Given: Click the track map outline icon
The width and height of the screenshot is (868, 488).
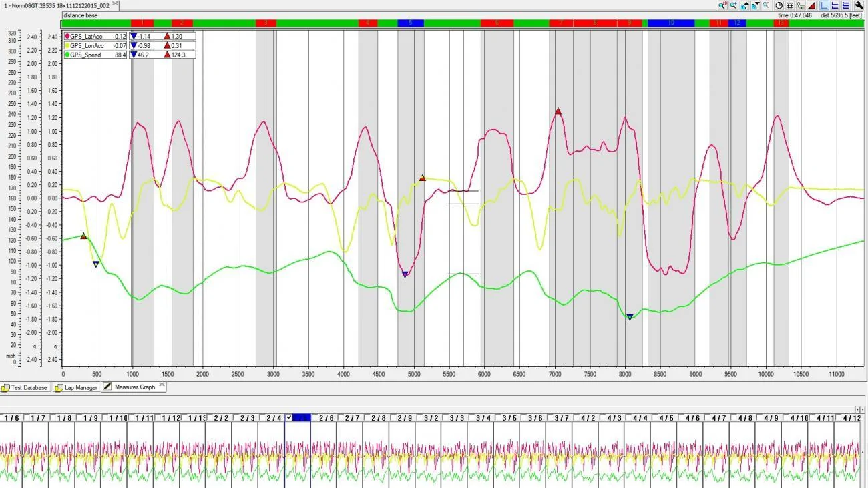Looking at the screenshot, I should [x=801, y=5].
